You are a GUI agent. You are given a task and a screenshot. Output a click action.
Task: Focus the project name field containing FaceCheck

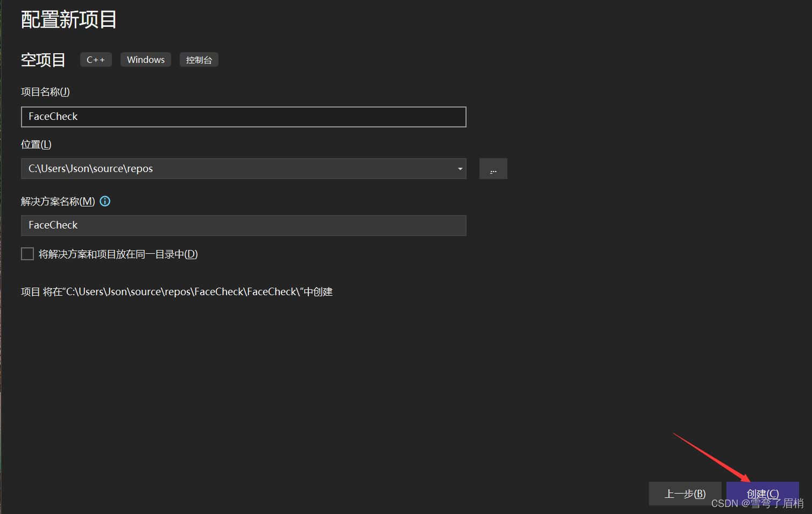(244, 117)
